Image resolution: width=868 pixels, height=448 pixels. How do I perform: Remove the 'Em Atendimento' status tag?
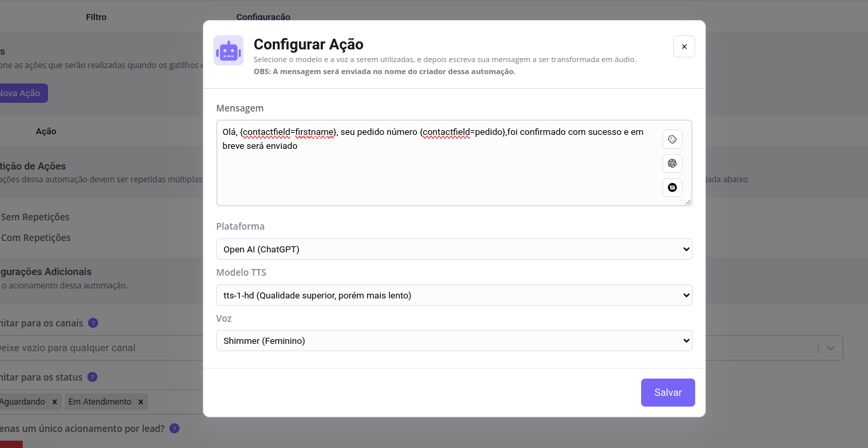tap(140, 402)
